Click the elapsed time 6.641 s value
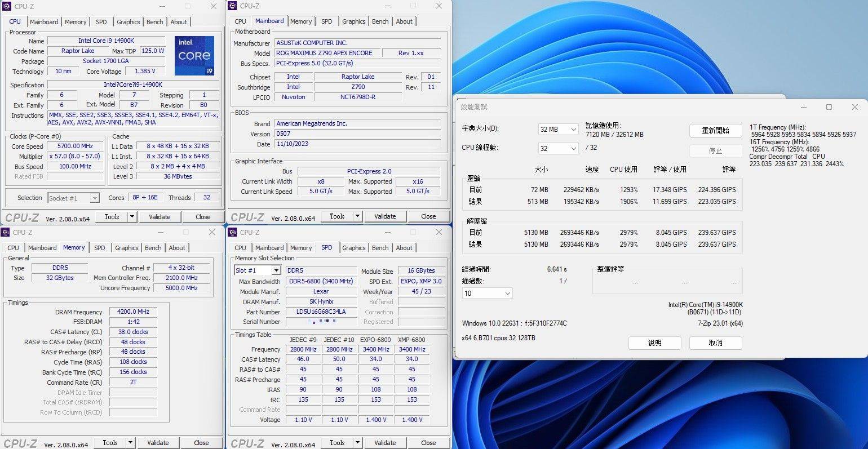The width and height of the screenshot is (868, 449). (x=557, y=269)
